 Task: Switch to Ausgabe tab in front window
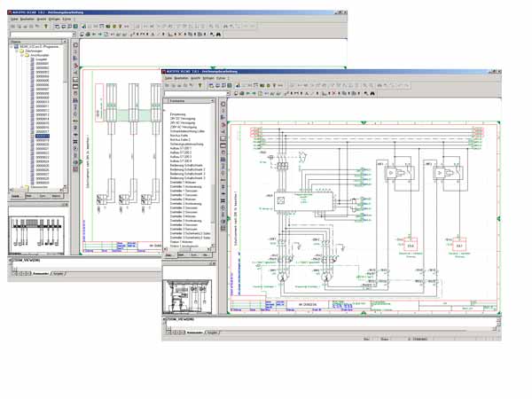(212, 332)
